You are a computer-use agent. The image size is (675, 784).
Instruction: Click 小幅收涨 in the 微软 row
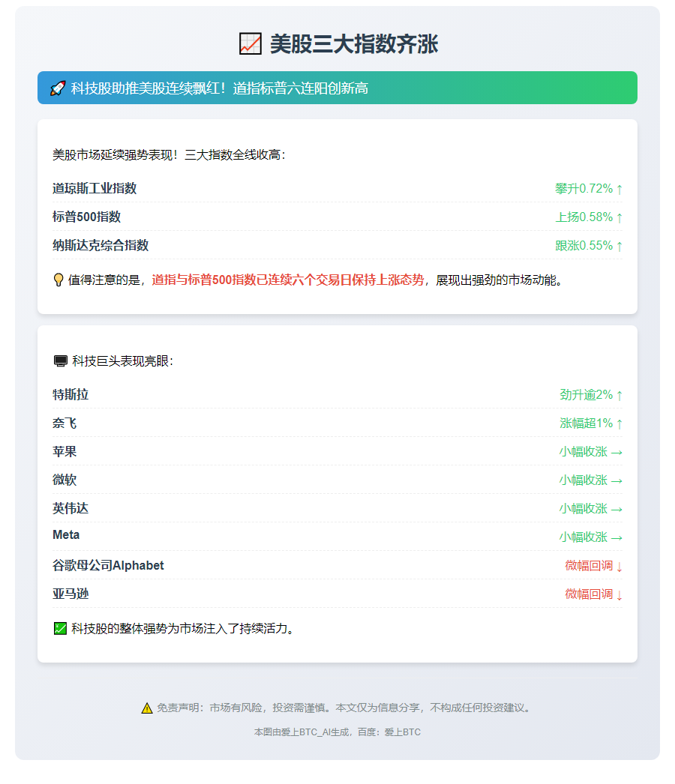click(583, 480)
